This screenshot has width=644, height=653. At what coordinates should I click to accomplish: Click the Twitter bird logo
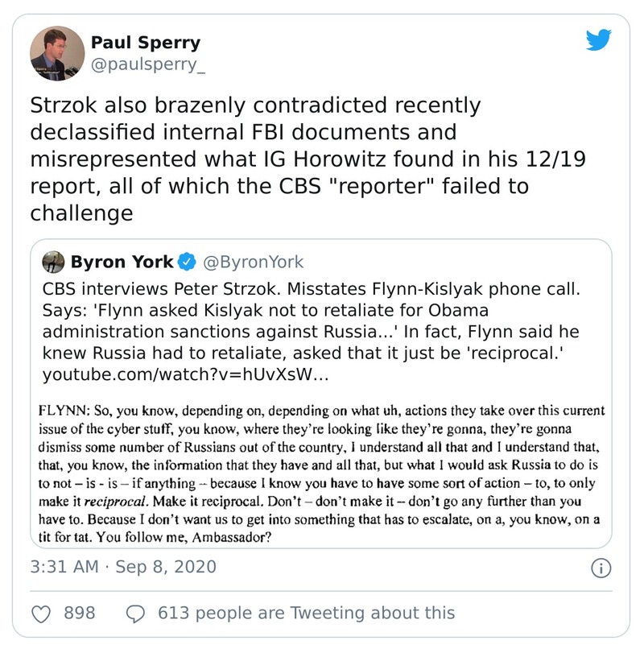tap(598, 41)
